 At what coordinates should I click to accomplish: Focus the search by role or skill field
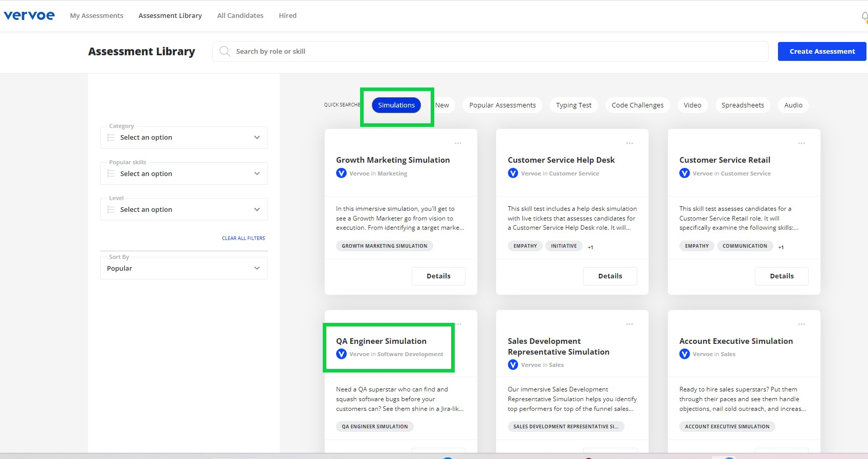(490, 51)
